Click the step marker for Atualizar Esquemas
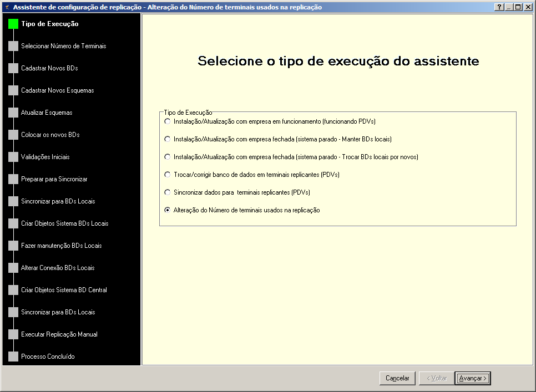 (x=13, y=113)
